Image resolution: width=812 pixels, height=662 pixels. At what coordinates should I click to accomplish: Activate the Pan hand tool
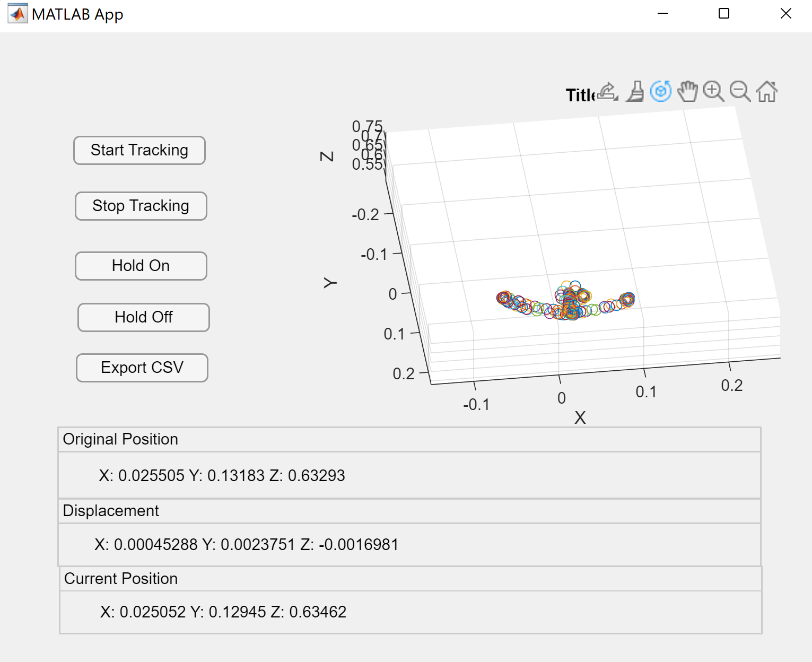coord(687,92)
